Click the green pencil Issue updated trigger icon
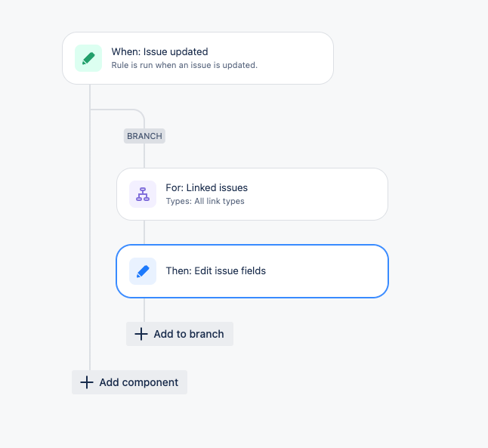488x448 pixels. tap(88, 58)
